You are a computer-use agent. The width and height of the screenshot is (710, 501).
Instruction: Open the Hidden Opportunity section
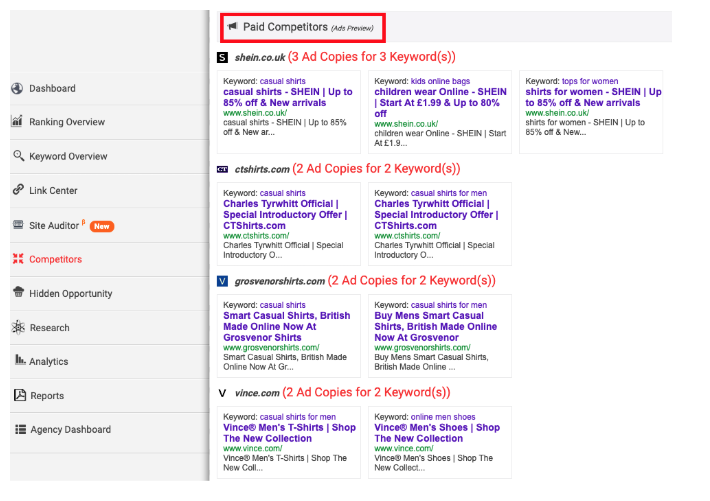[x=70, y=293]
